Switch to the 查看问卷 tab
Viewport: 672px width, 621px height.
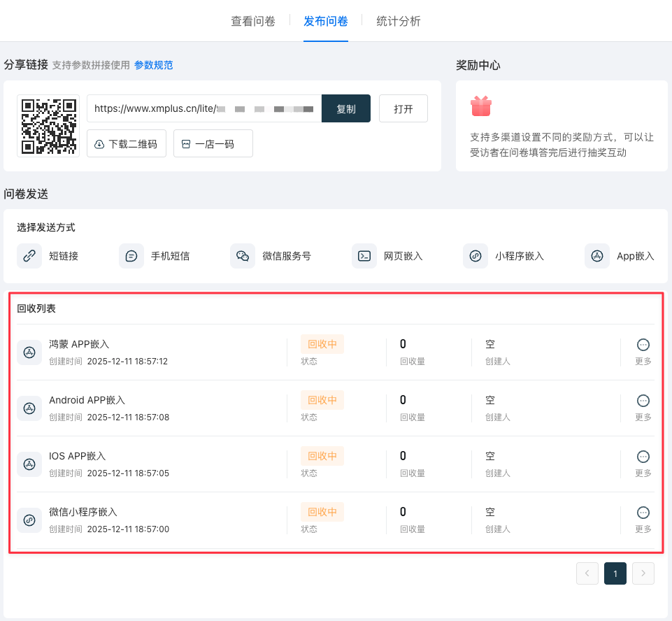(x=253, y=21)
